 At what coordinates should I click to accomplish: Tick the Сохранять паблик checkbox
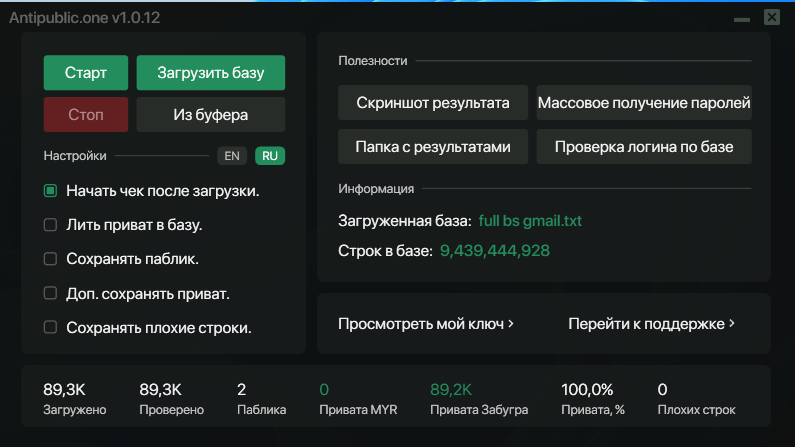click(50, 259)
